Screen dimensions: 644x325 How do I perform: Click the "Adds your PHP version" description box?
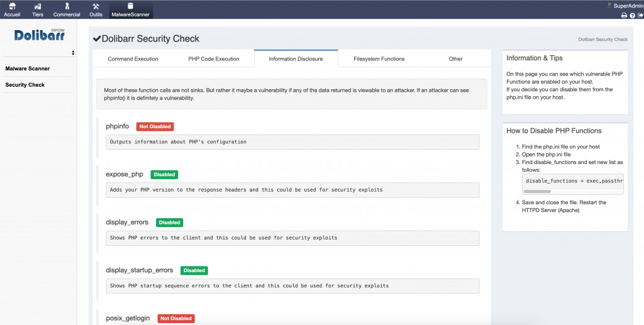click(292, 190)
